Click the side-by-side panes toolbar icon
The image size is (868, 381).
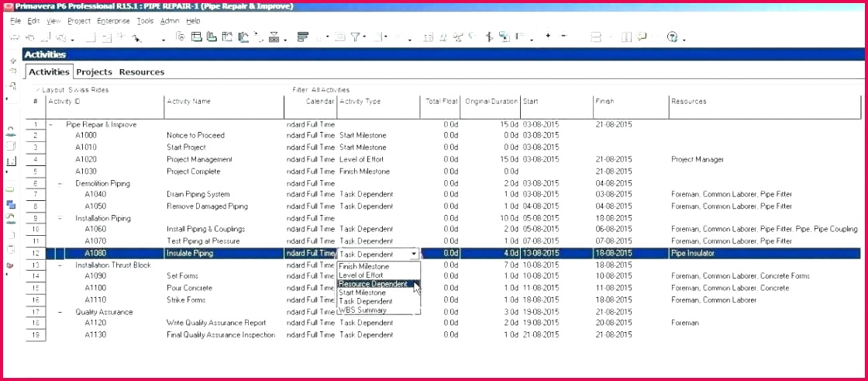[x=626, y=37]
